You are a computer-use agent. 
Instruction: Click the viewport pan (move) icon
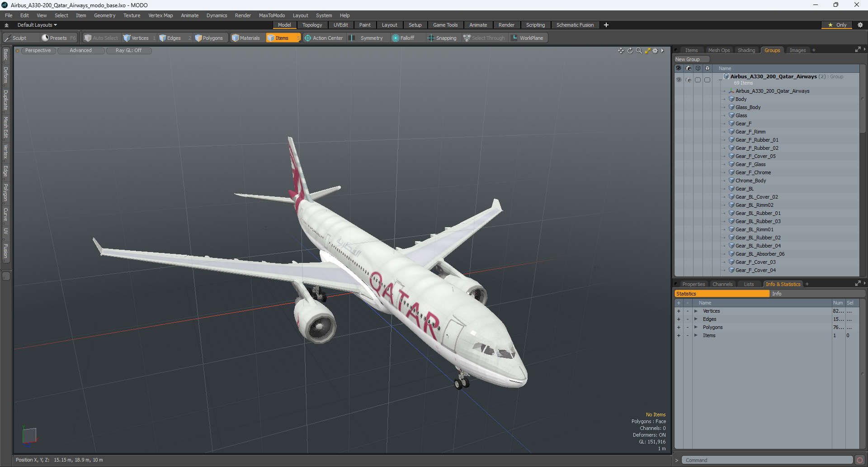pyautogui.click(x=621, y=51)
